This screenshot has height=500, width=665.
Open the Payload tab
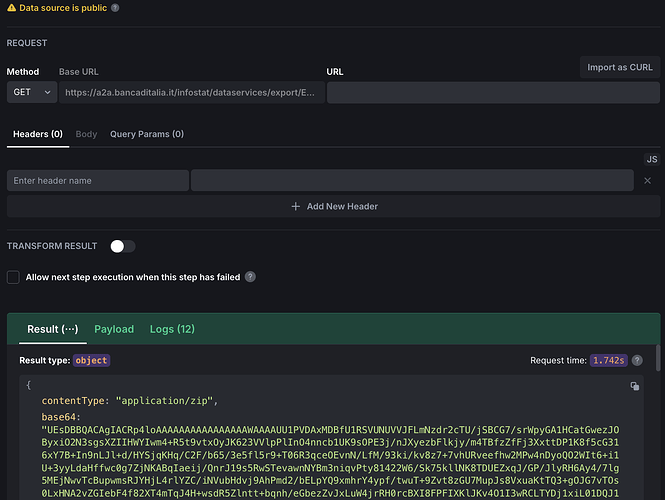pos(114,329)
